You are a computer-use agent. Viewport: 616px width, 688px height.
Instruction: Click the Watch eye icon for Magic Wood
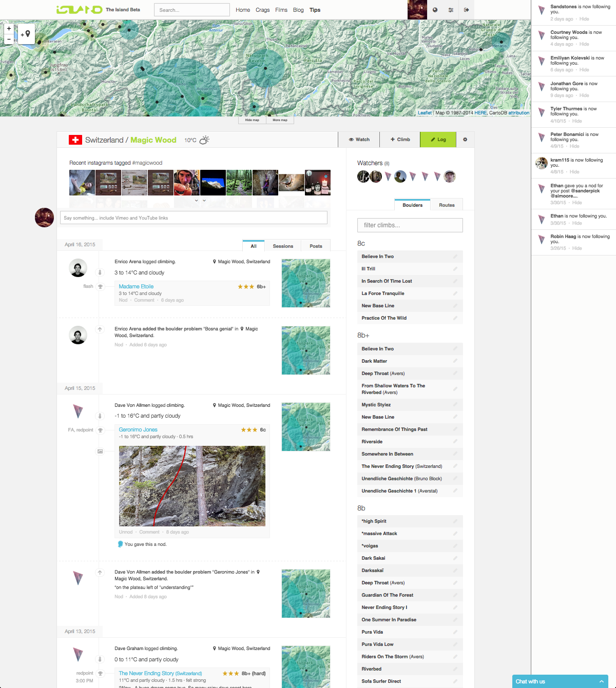[352, 139]
